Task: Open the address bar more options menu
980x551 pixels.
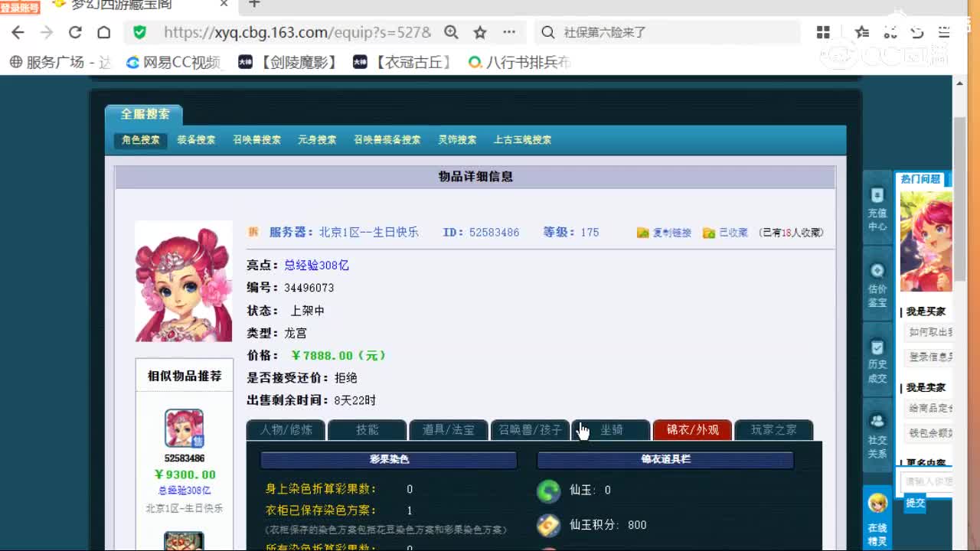Action: point(508,32)
